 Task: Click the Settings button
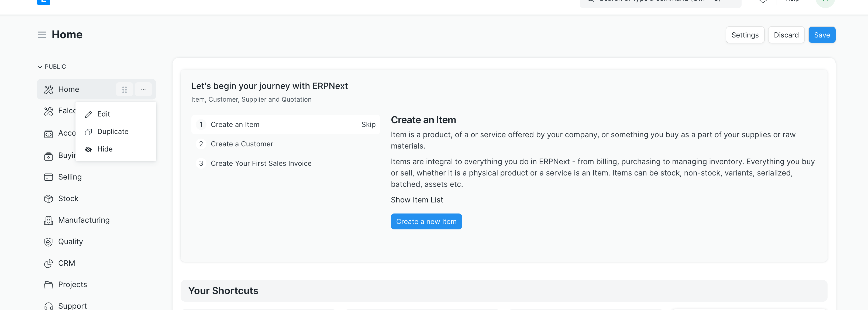pyautogui.click(x=745, y=35)
